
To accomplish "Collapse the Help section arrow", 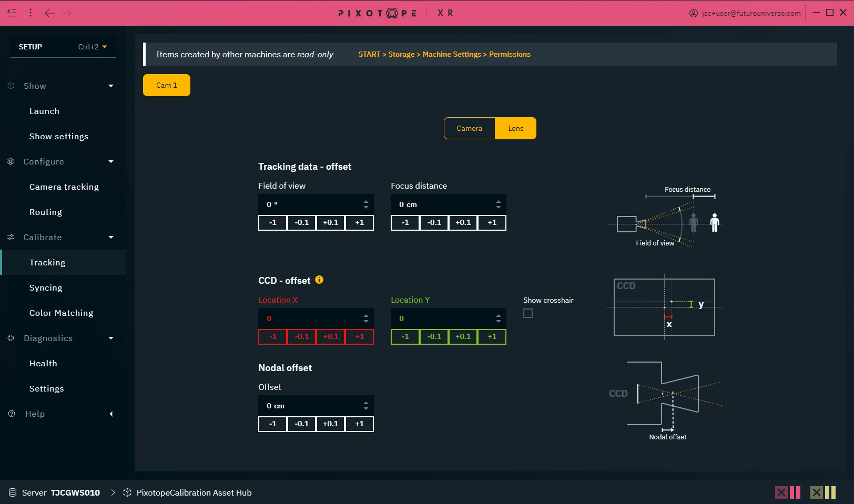I will point(111,414).
